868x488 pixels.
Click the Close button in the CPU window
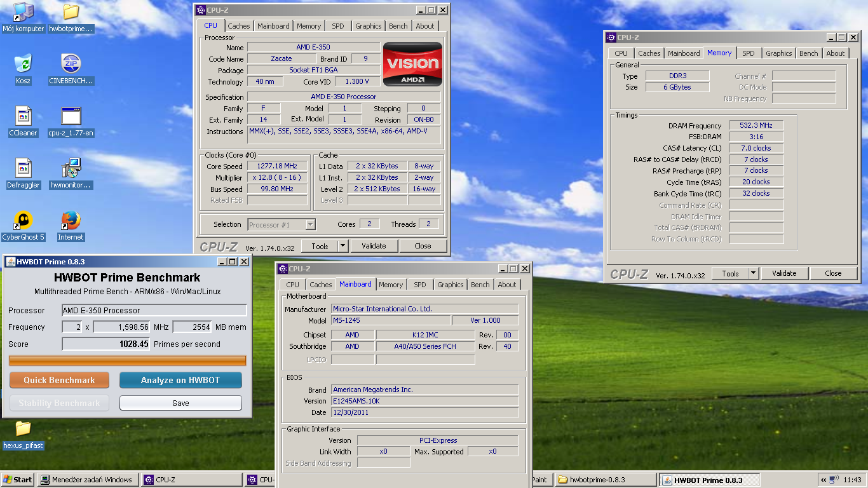pyautogui.click(x=423, y=246)
